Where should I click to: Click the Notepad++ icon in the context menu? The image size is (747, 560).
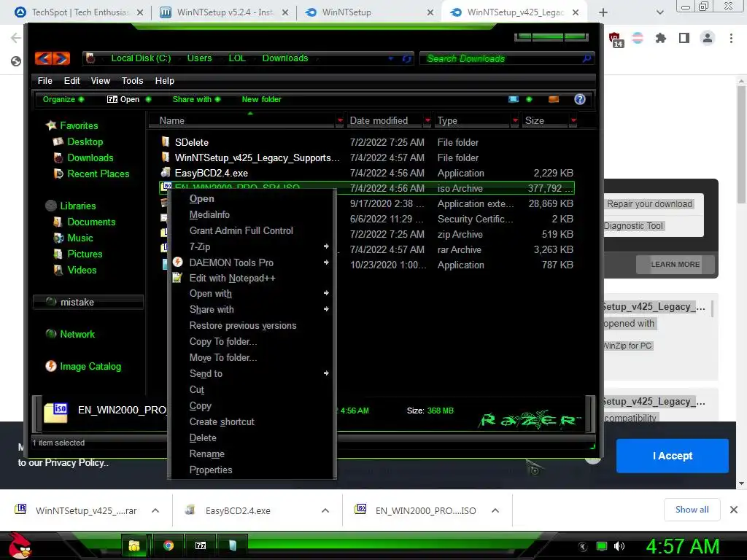177,278
